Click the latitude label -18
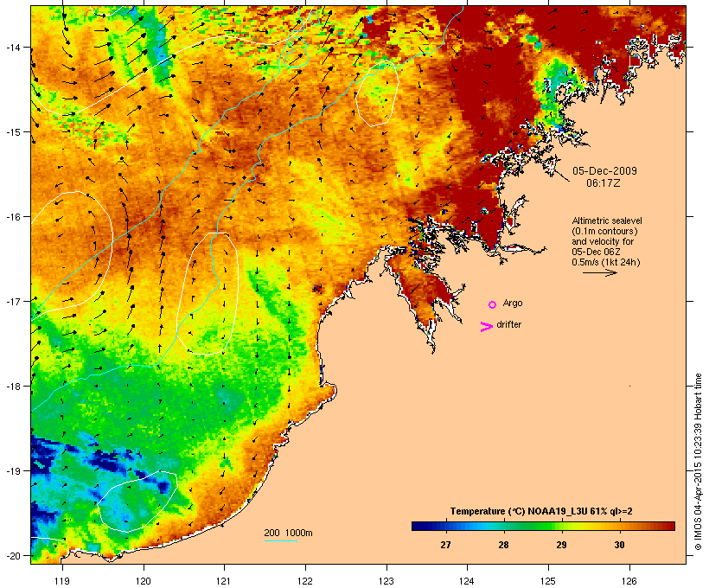Image resolution: width=709 pixels, height=588 pixels. pos(13,386)
